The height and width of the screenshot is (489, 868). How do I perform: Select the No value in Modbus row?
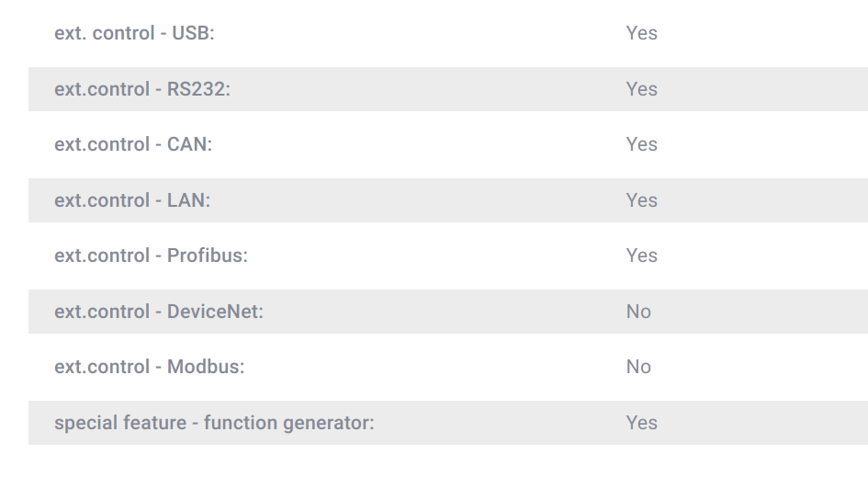pyautogui.click(x=638, y=367)
